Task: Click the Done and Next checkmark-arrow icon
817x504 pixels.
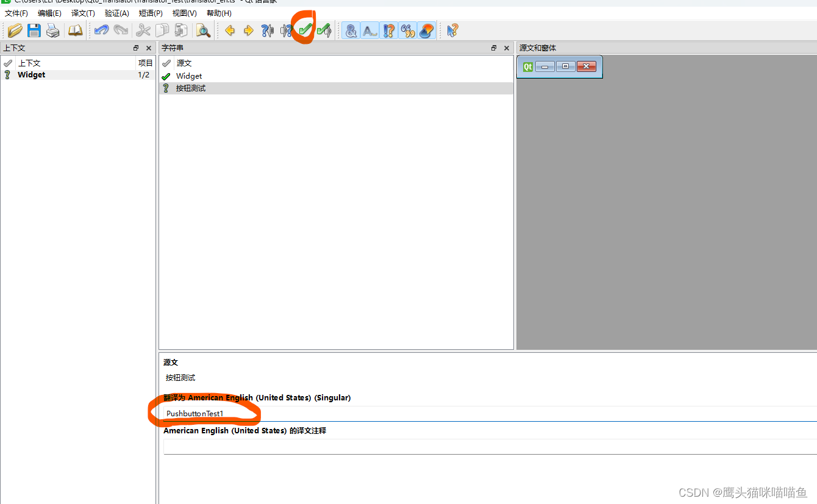Action: pyautogui.click(x=324, y=30)
